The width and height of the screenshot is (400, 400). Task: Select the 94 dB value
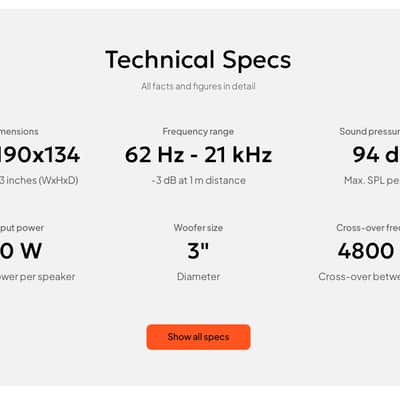[376, 155]
